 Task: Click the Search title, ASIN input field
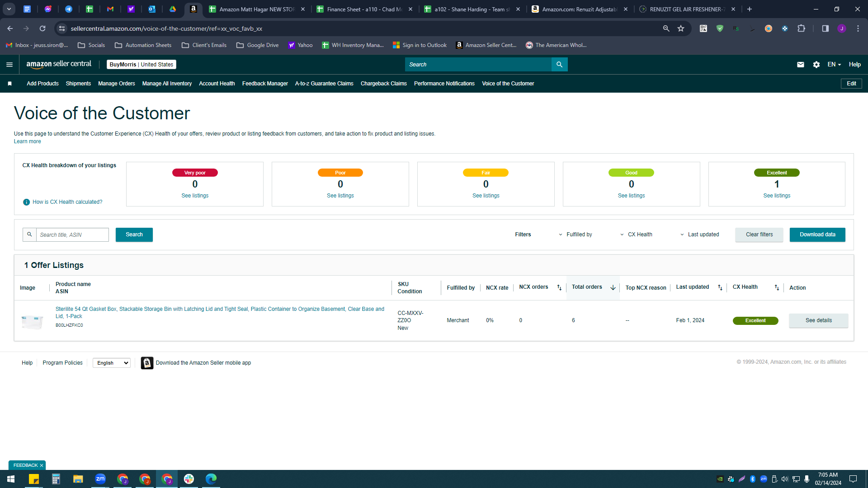click(x=72, y=235)
